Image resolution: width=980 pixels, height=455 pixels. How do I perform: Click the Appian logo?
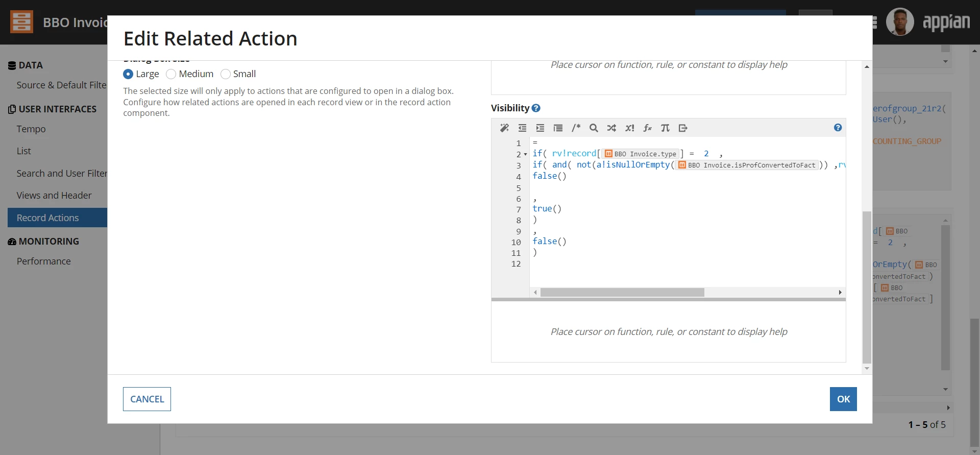coord(946,22)
